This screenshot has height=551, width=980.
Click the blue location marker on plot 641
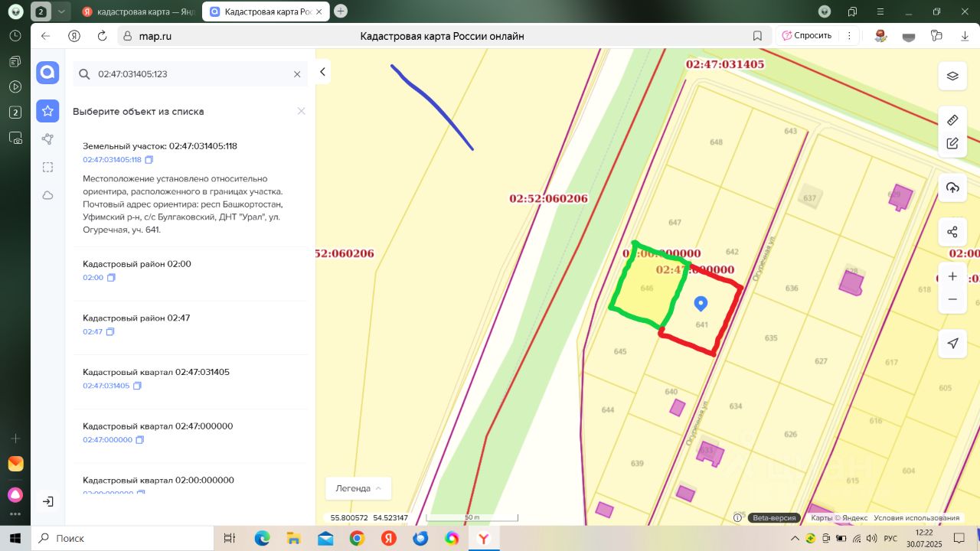click(700, 303)
